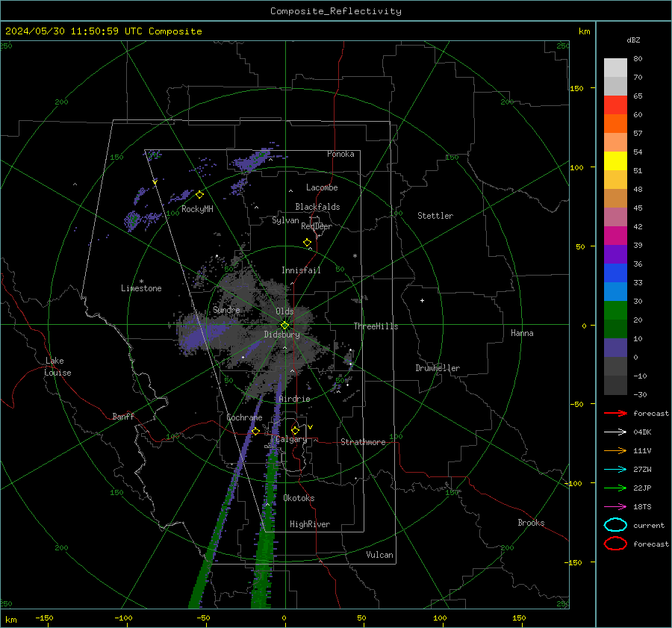Screen dimensions: 672x628
Task: Click the current legend label
Action: (x=649, y=526)
